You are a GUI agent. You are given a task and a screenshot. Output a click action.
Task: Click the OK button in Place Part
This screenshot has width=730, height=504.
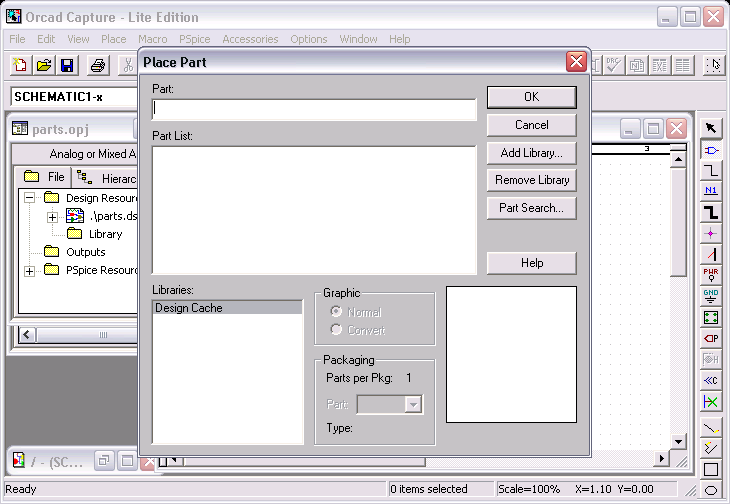(532, 97)
